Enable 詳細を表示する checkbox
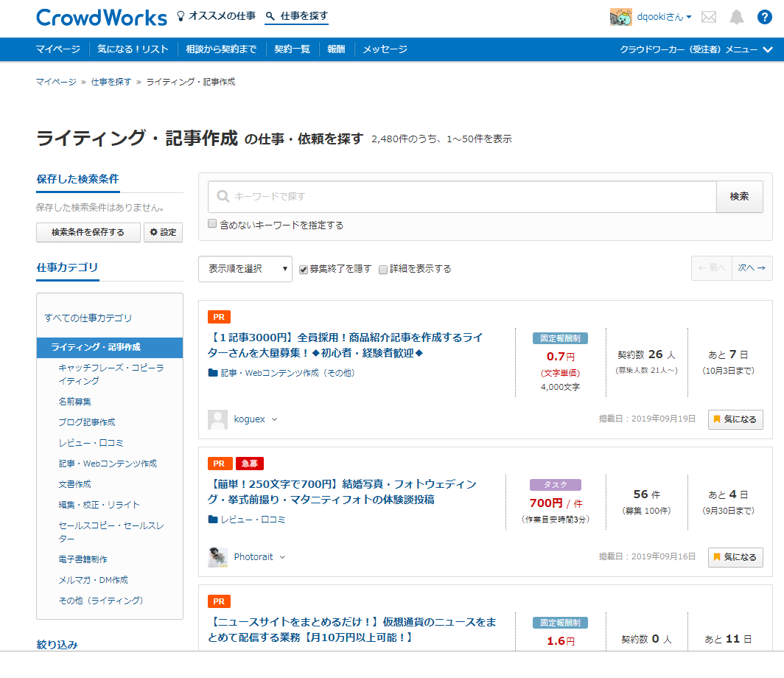Screen dimensions: 784x678 click(x=383, y=270)
